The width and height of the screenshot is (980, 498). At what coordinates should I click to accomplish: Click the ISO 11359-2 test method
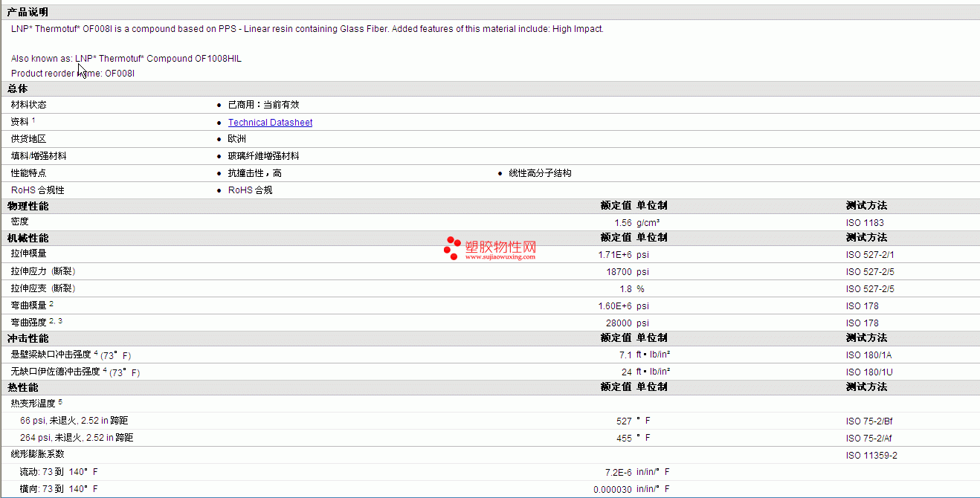[871, 456]
